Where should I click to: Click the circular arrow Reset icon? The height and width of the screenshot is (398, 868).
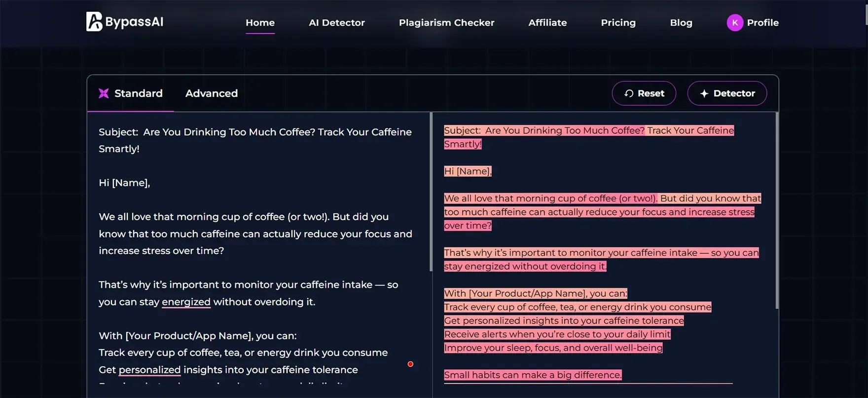click(629, 93)
